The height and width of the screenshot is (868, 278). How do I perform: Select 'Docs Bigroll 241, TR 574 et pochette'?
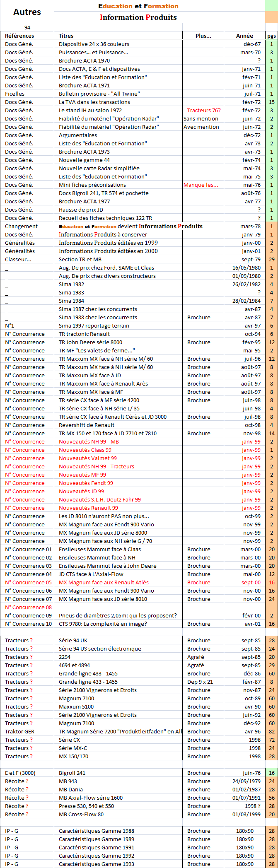point(104,193)
